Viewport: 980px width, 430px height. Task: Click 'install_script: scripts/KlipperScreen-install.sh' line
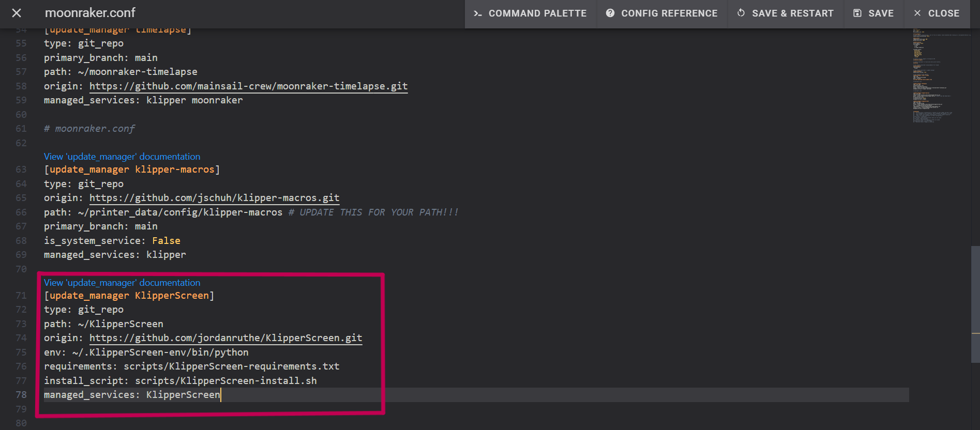pyautogui.click(x=180, y=381)
